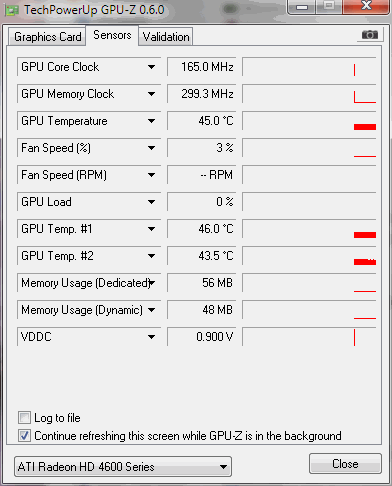The image size is (392, 486).
Task: Open the GPU Core Clock sensor dropdown
Action: tap(151, 67)
